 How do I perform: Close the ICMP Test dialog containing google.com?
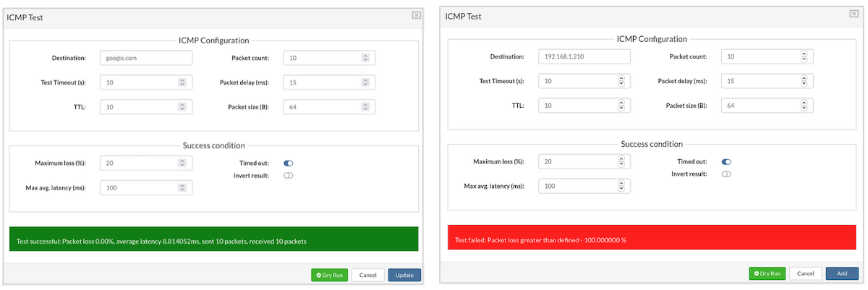417,14
